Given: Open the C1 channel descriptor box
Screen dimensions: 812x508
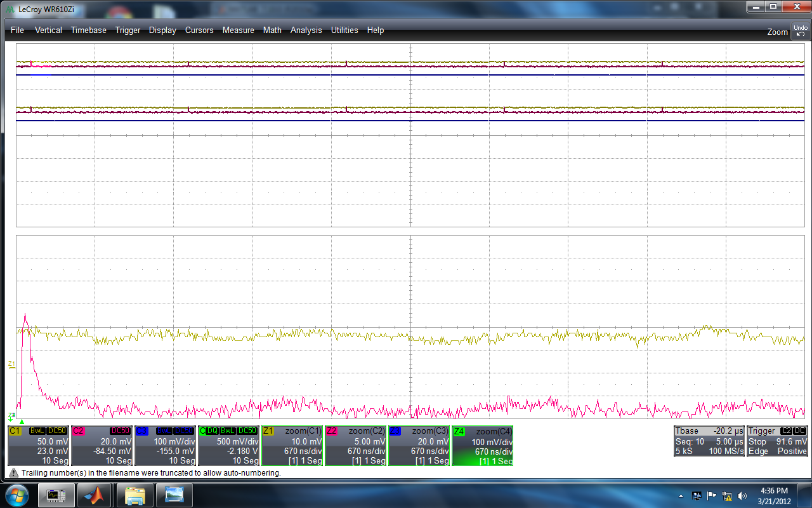Looking at the screenshot, I should 38,446.
